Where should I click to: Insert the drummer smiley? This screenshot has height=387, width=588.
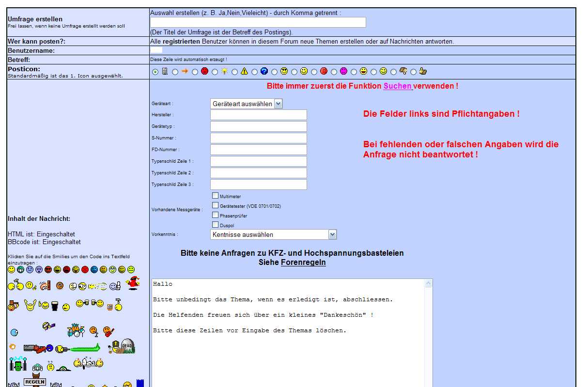pyautogui.click(x=76, y=331)
